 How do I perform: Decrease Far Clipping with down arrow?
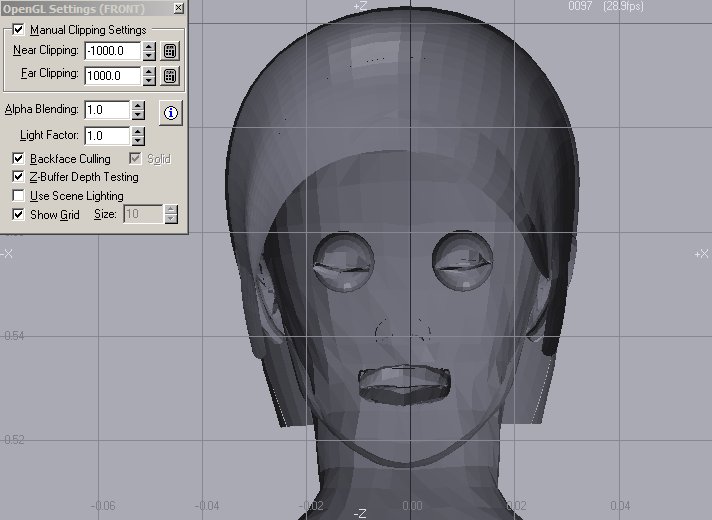coord(149,80)
